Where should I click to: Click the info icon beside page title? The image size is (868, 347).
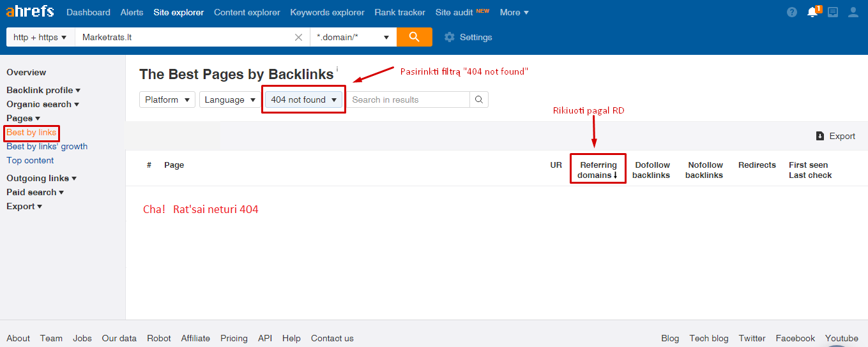coord(337,69)
